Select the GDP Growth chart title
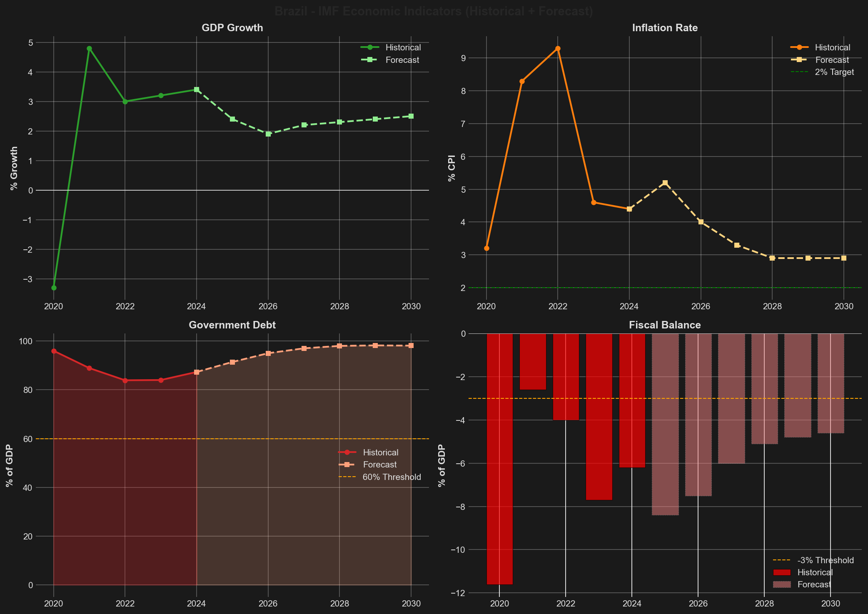The image size is (868, 614). coord(232,27)
